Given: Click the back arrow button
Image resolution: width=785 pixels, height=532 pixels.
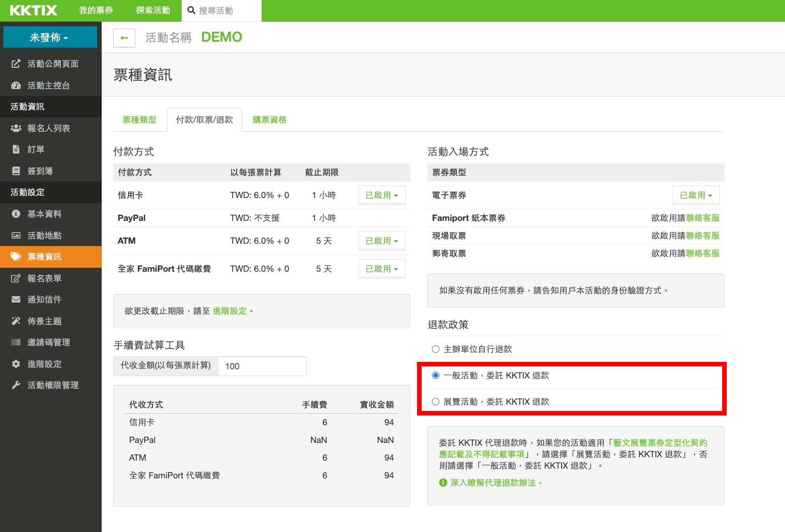Looking at the screenshot, I should point(124,38).
